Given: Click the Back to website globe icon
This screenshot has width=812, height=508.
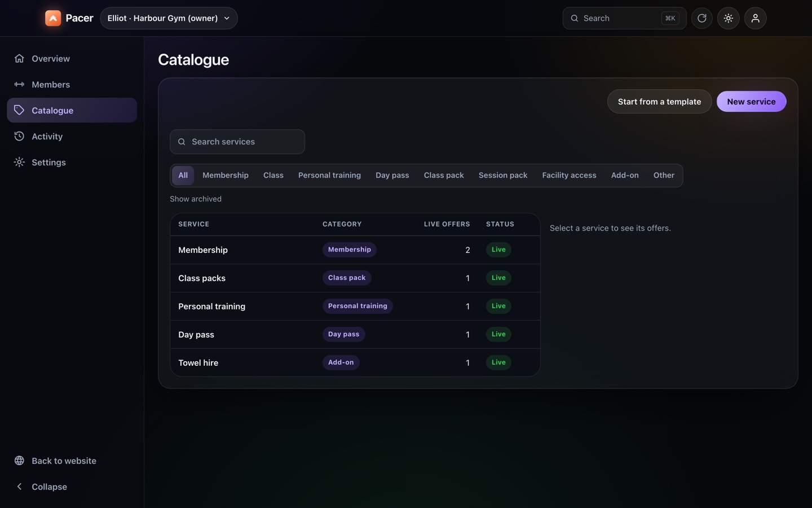Looking at the screenshot, I should [x=19, y=461].
